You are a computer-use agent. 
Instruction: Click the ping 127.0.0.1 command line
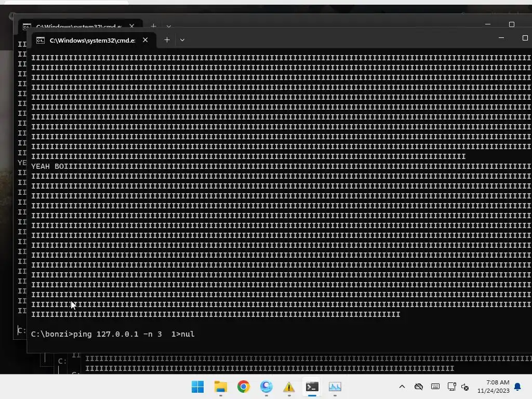point(113,334)
